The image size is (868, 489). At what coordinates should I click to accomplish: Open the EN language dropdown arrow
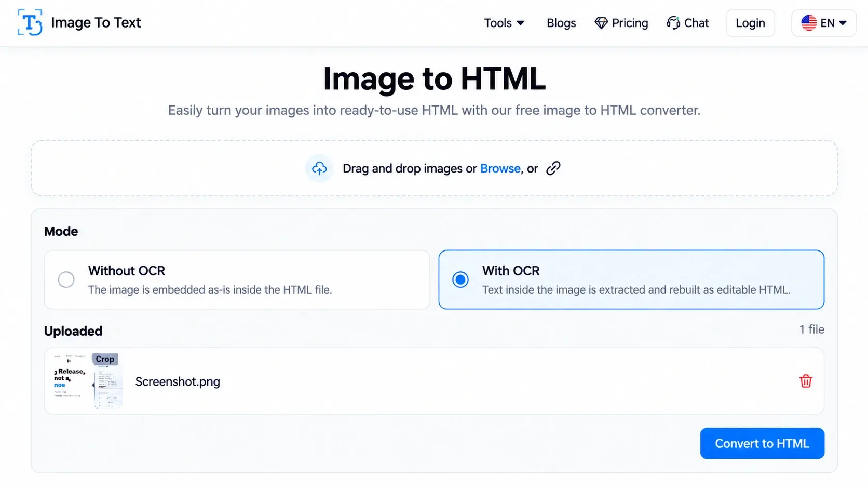(843, 23)
